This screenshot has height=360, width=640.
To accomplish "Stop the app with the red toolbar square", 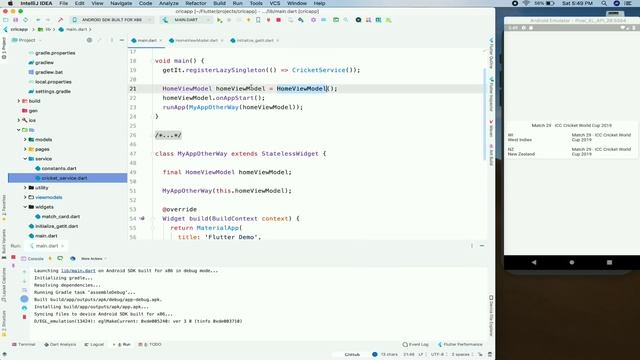I will [x=279, y=20].
